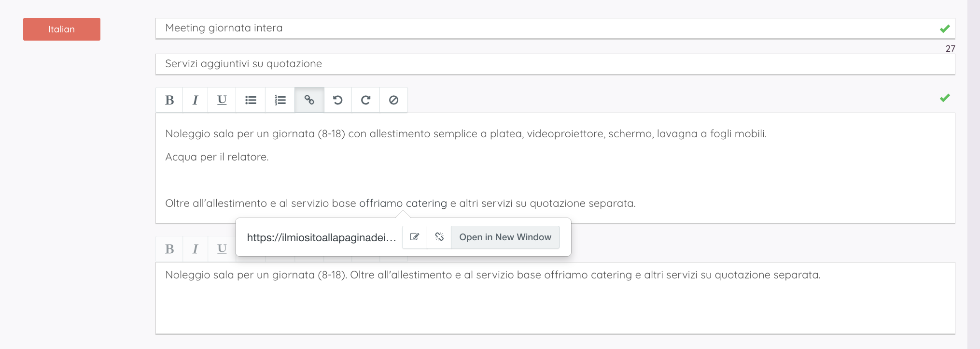Click the link URL text in the popup

pyautogui.click(x=322, y=237)
